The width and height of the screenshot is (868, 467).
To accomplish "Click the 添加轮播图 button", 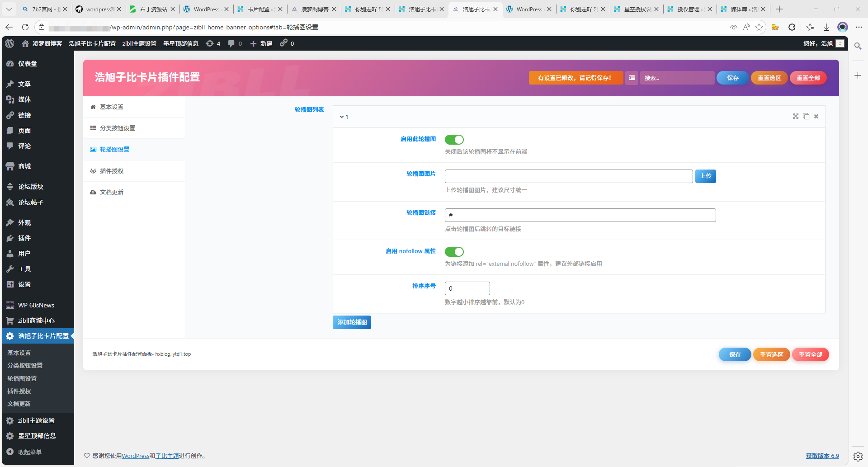I will pos(352,322).
